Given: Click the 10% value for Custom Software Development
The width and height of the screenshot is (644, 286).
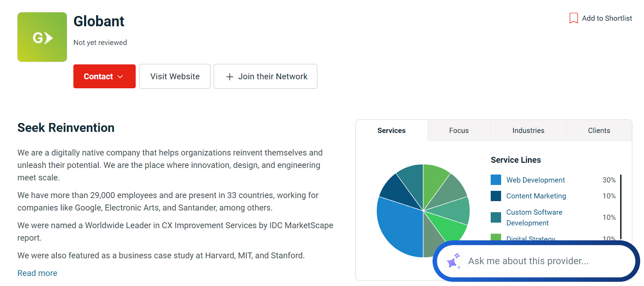Looking at the screenshot, I should tap(609, 218).
